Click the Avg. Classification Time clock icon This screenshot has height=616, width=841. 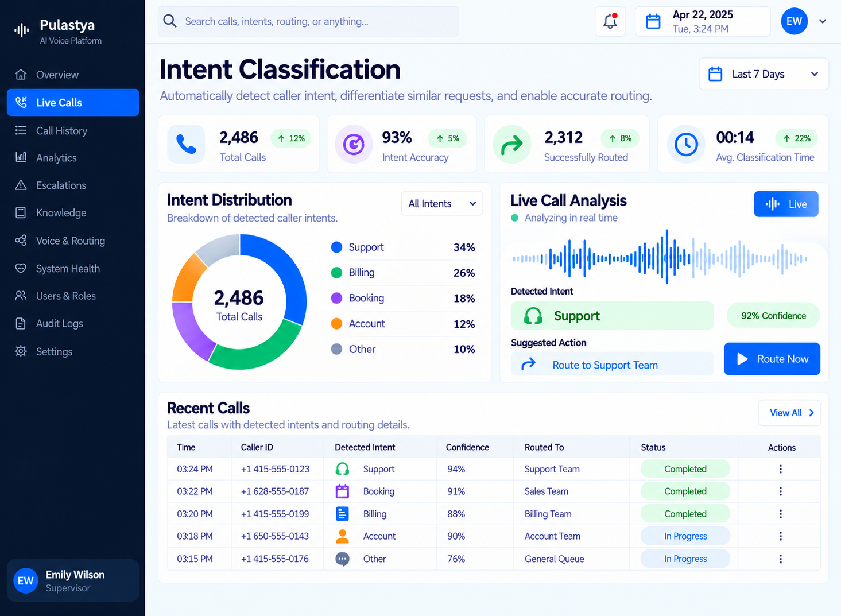686,144
